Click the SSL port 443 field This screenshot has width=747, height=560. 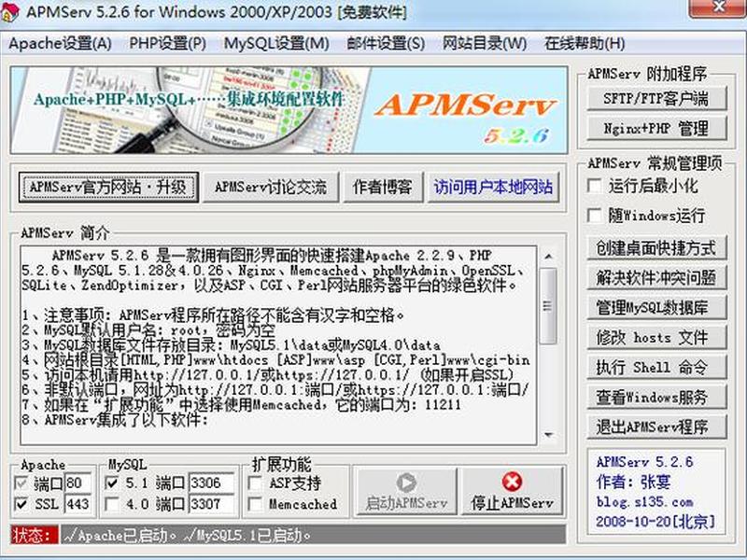(x=78, y=504)
